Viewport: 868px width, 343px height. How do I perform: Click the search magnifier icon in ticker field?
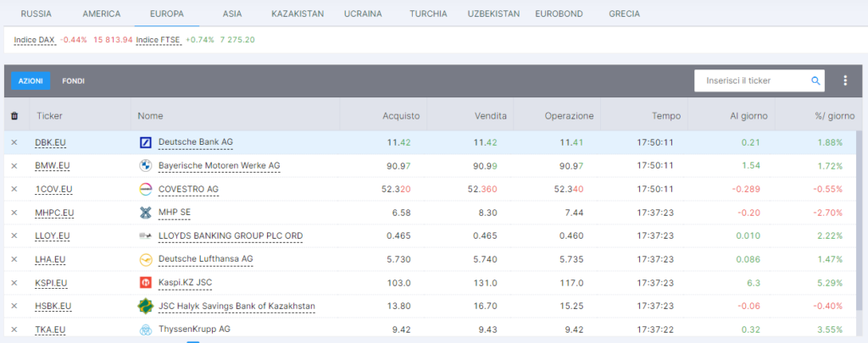pyautogui.click(x=815, y=80)
